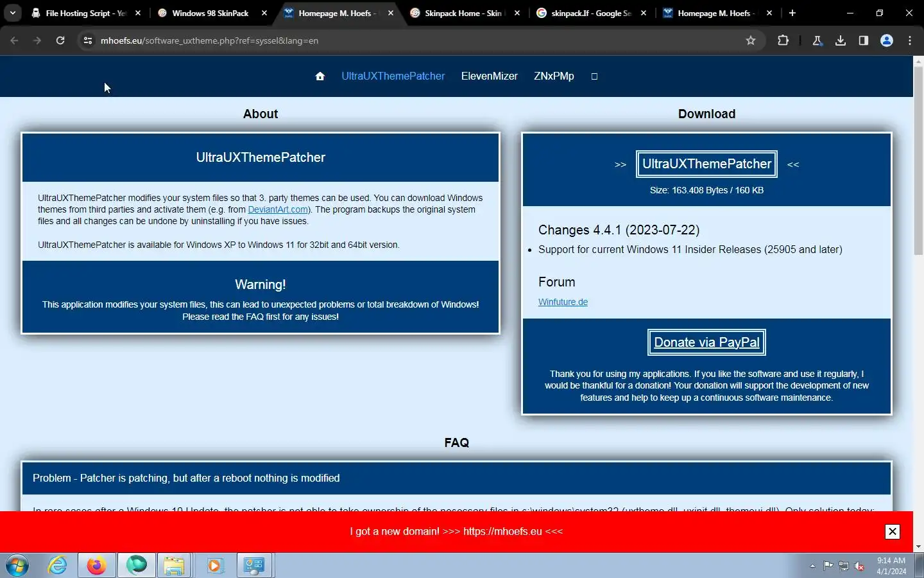The image size is (924, 578).
Task: Open the Downloads toolbar icon
Action: (x=841, y=40)
